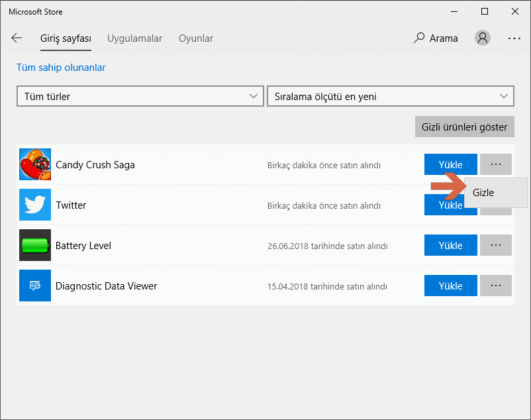Install Candy Crush Saga with Yükle
The height and width of the screenshot is (420, 531).
tap(451, 164)
